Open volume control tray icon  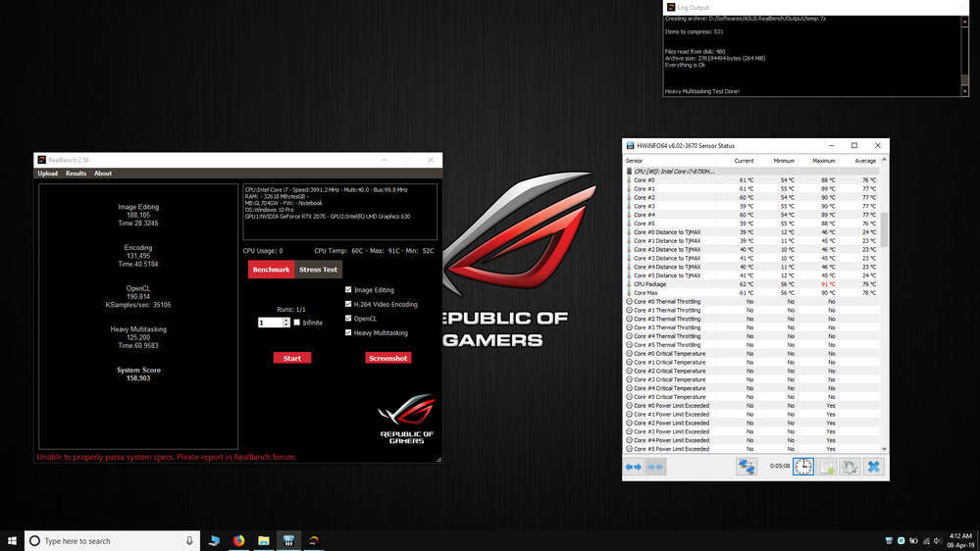pyautogui.click(x=938, y=541)
